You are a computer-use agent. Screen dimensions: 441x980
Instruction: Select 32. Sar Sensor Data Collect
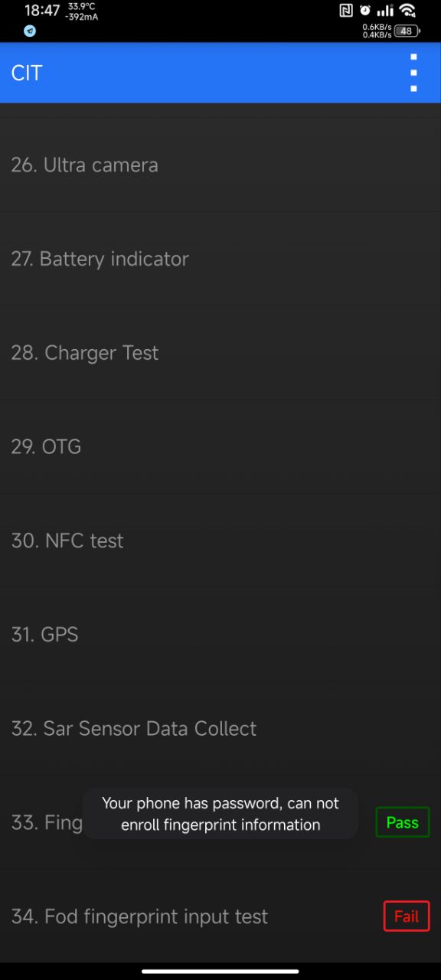click(x=220, y=728)
